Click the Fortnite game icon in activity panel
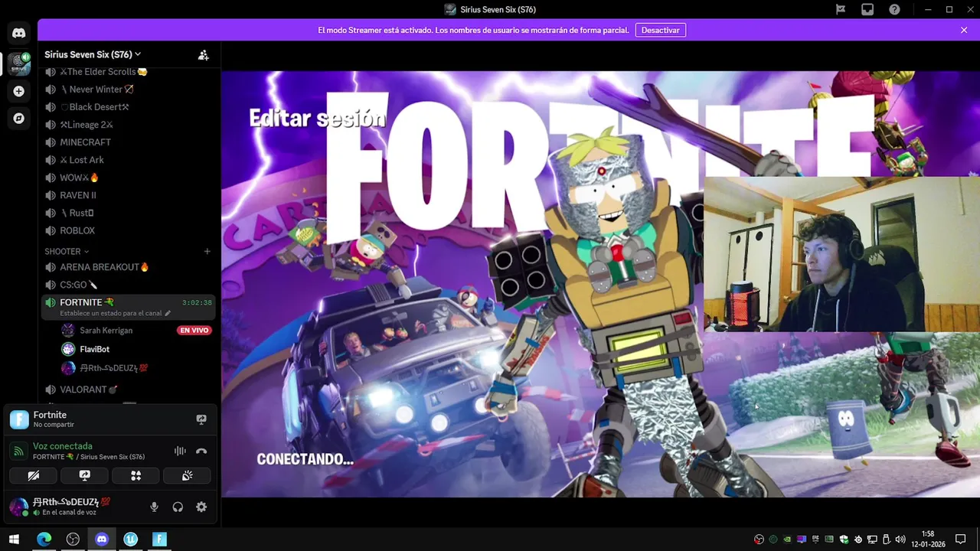Viewport: 980px width, 551px height. click(x=19, y=419)
